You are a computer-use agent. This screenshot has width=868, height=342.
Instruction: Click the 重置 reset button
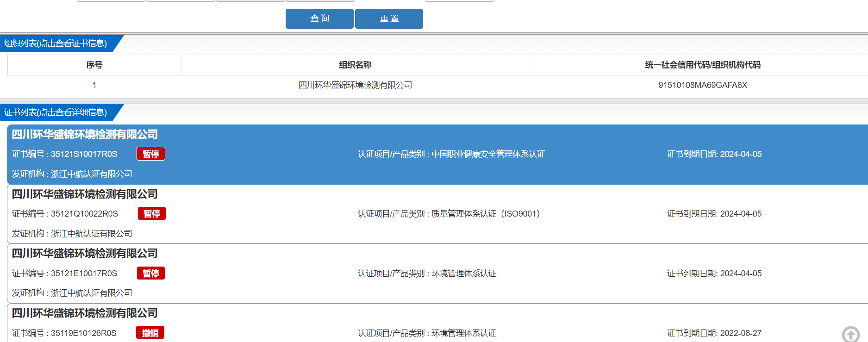(x=389, y=19)
